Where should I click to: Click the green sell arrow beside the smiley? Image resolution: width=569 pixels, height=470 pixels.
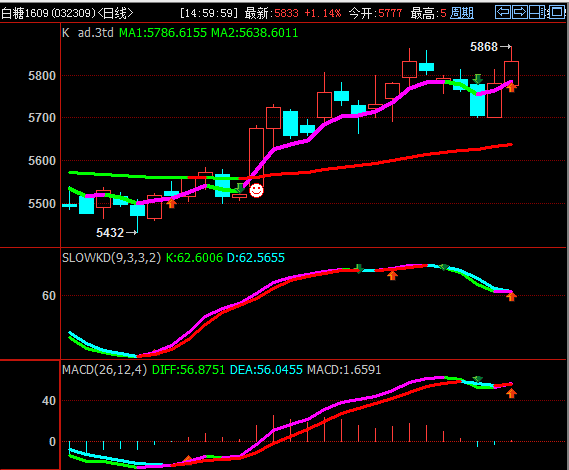coord(240,188)
